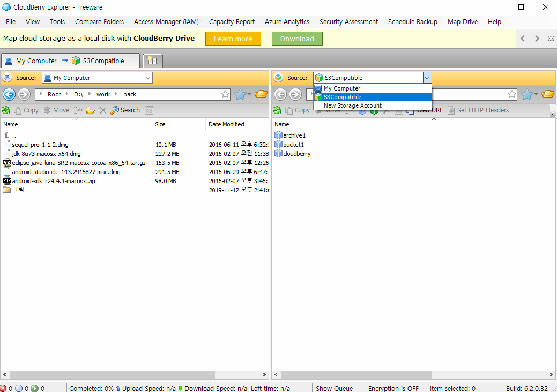Screen dimensions: 557x392
Task: Select the My Computer → S3Compatible tab
Action: 70,61
